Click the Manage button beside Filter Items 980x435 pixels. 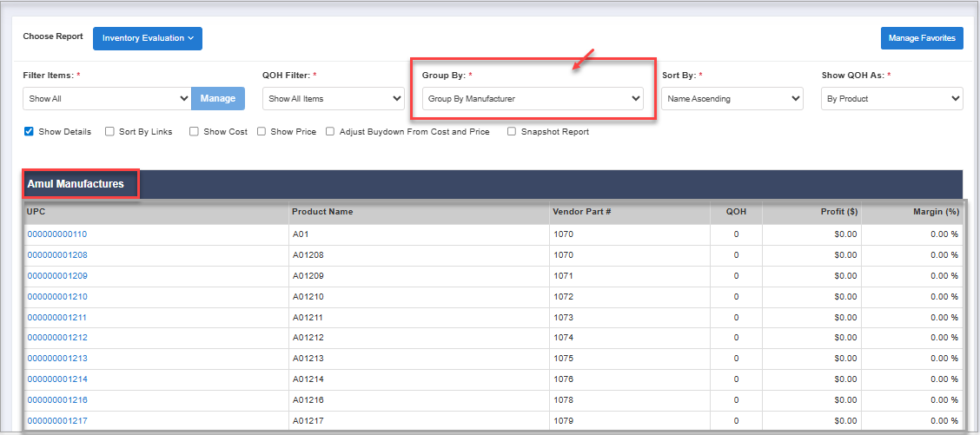pyautogui.click(x=218, y=99)
